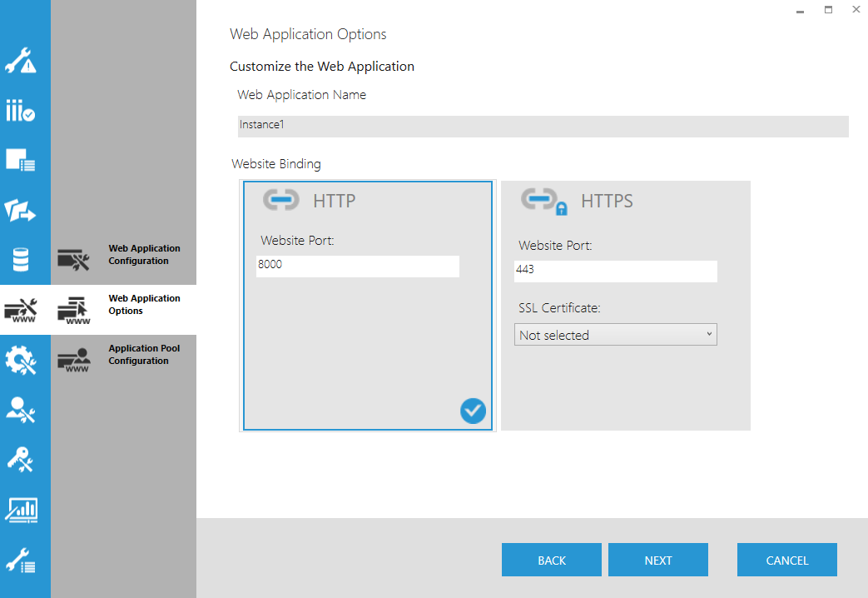Click the Web Application Name field

[x=543, y=127]
